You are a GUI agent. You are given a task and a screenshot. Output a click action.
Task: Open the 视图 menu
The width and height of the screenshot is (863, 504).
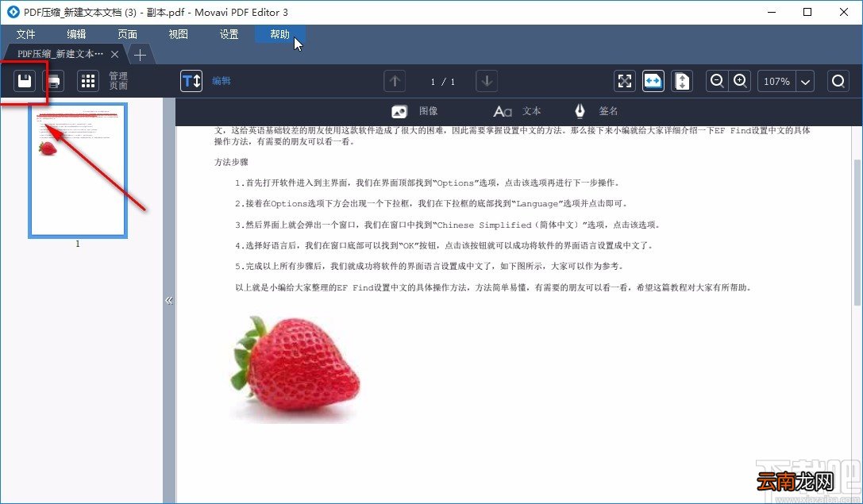pyautogui.click(x=179, y=34)
